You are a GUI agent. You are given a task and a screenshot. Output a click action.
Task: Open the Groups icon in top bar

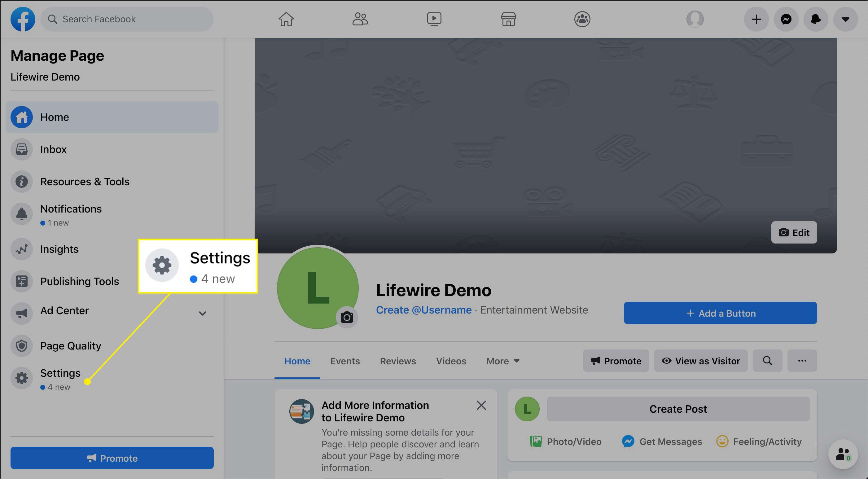point(582,19)
